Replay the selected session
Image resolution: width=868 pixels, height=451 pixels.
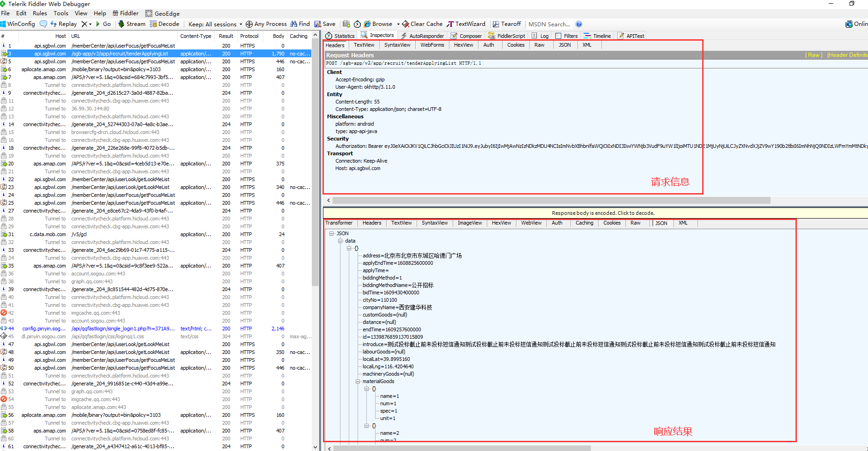[x=63, y=24]
